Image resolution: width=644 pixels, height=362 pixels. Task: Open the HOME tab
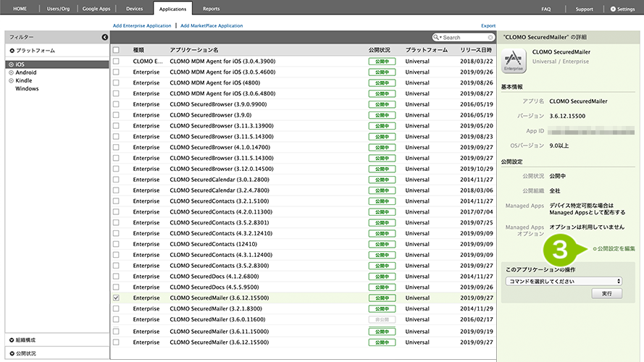tap(20, 9)
